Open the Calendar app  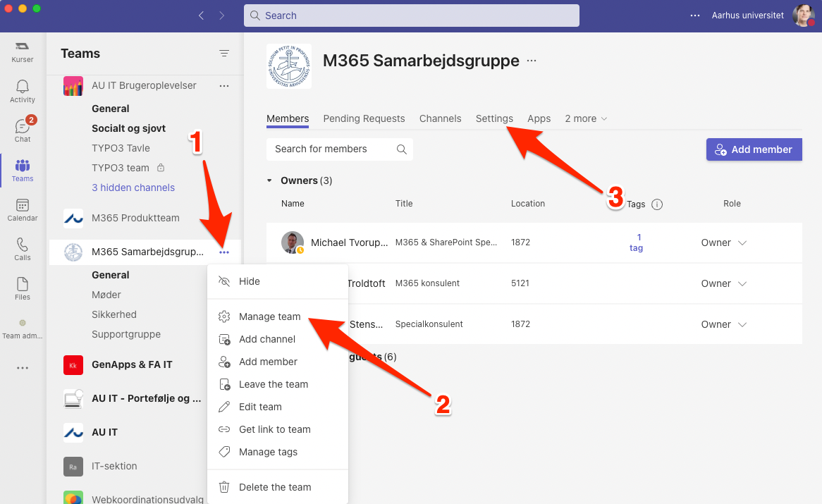point(22,209)
